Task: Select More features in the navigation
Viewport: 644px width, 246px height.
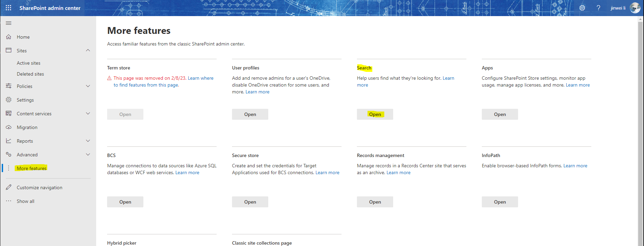Action: point(31,168)
